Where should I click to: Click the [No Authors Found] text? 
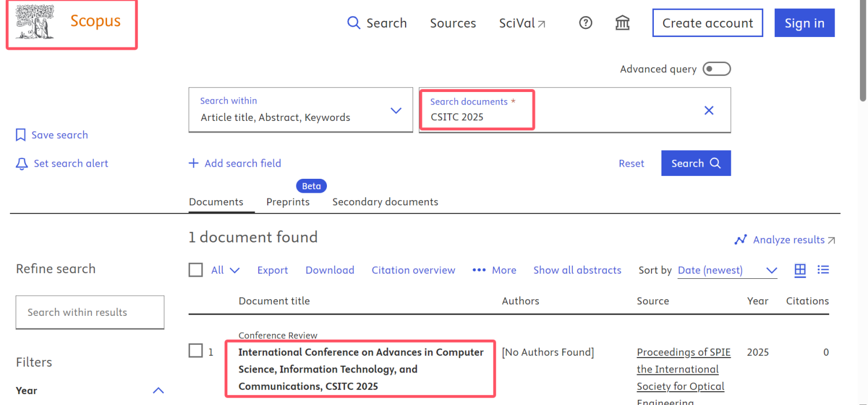click(x=547, y=352)
